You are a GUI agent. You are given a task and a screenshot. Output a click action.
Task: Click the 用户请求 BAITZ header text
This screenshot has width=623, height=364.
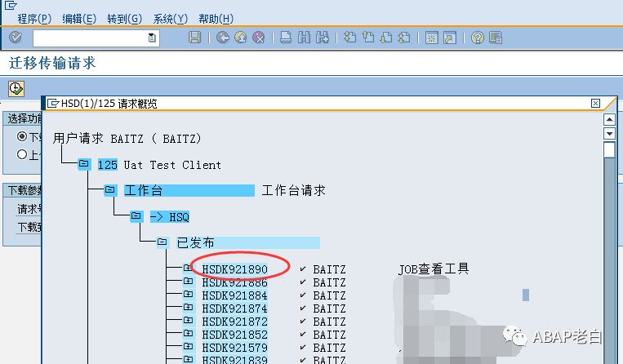tap(127, 139)
